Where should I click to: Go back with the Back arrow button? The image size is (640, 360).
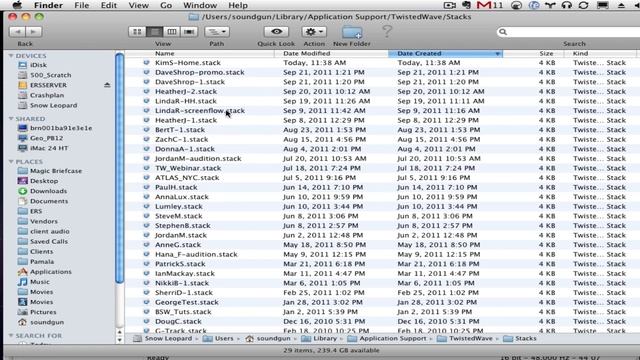[x=17, y=31]
